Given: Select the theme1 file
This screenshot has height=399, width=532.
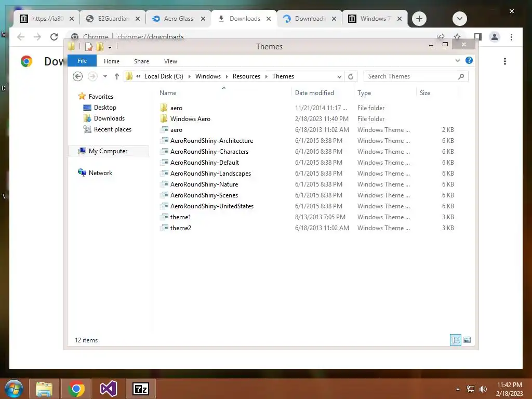Looking at the screenshot, I should (180, 217).
